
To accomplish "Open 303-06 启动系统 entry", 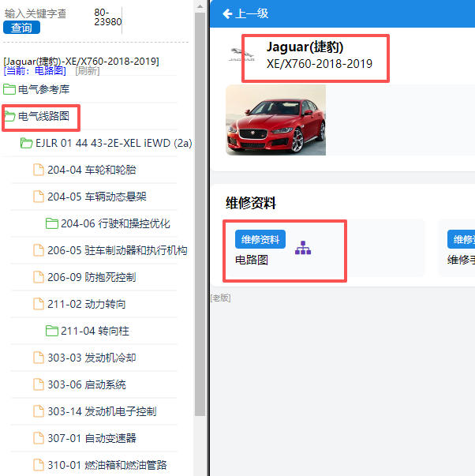I will tap(87, 384).
